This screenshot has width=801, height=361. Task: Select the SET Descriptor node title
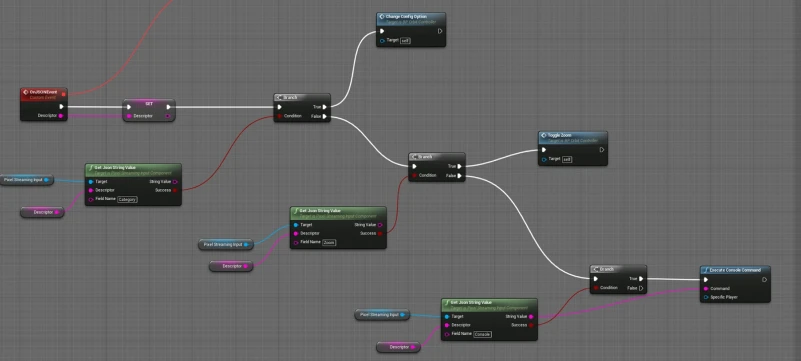click(x=149, y=103)
